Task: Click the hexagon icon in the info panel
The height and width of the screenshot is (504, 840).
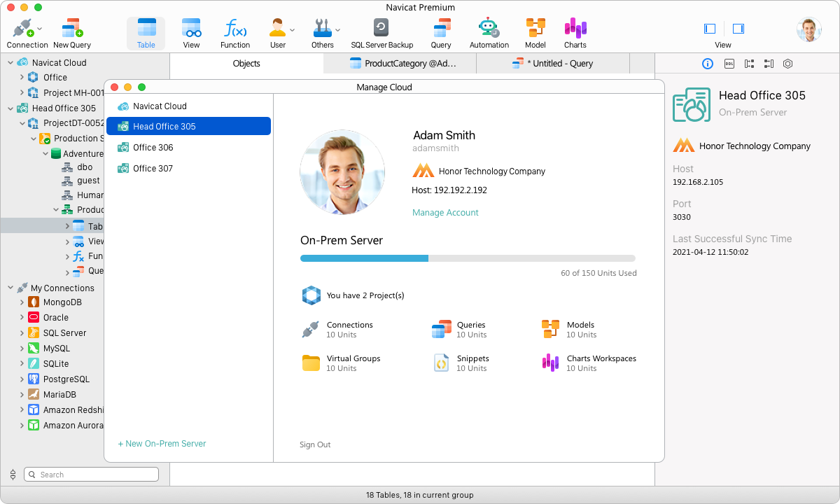Action: (x=788, y=64)
